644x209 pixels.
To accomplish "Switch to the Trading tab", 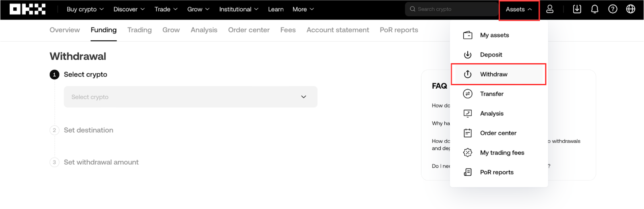I will (x=139, y=30).
